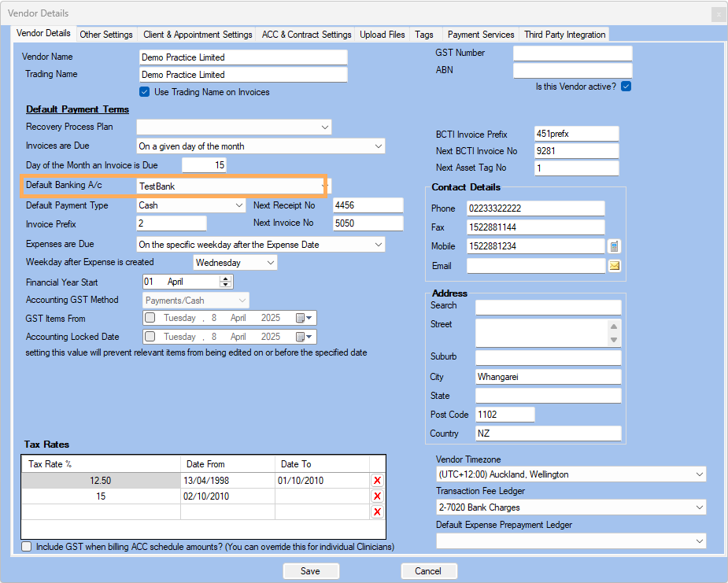The width and height of the screenshot is (728, 583).
Task: Enable the Accounting Locked Date checkbox
Action: point(150,337)
